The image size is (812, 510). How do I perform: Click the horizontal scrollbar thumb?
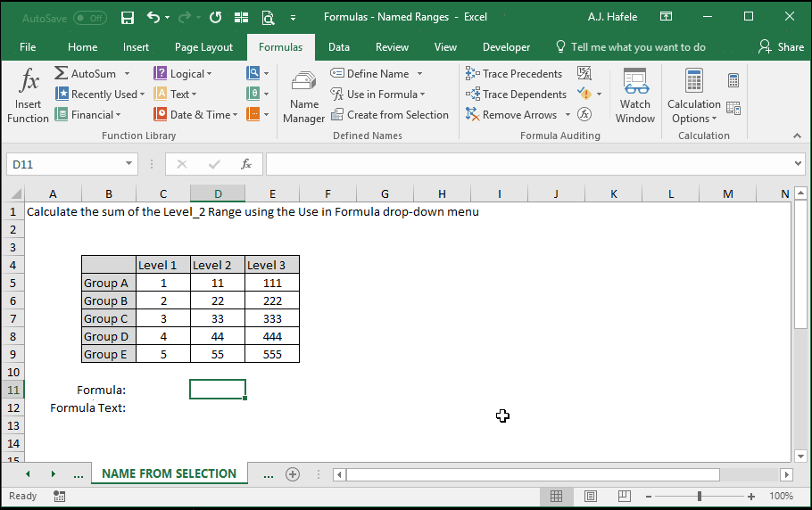click(x=533, y=474)
